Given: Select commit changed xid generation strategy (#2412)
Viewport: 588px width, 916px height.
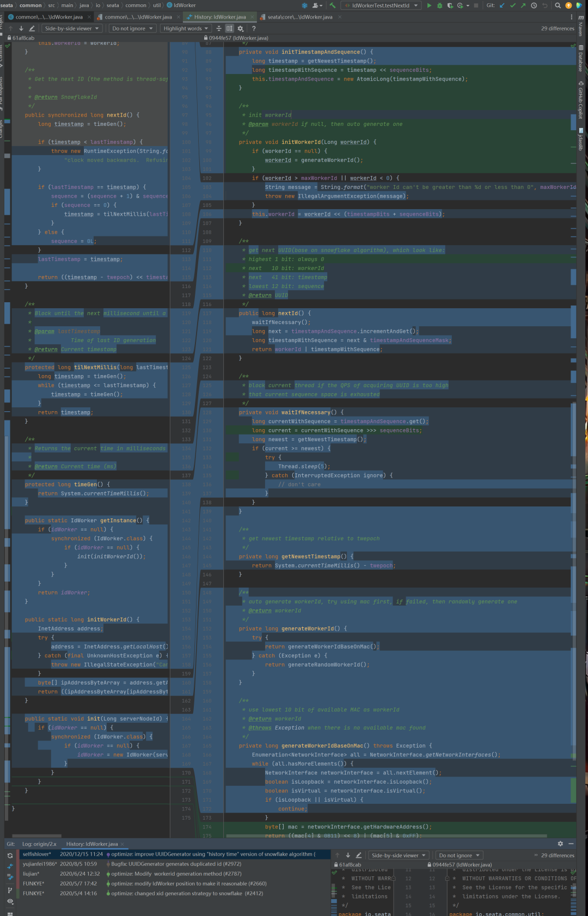Looking at the screenshot, I should [x=175, y=893].
